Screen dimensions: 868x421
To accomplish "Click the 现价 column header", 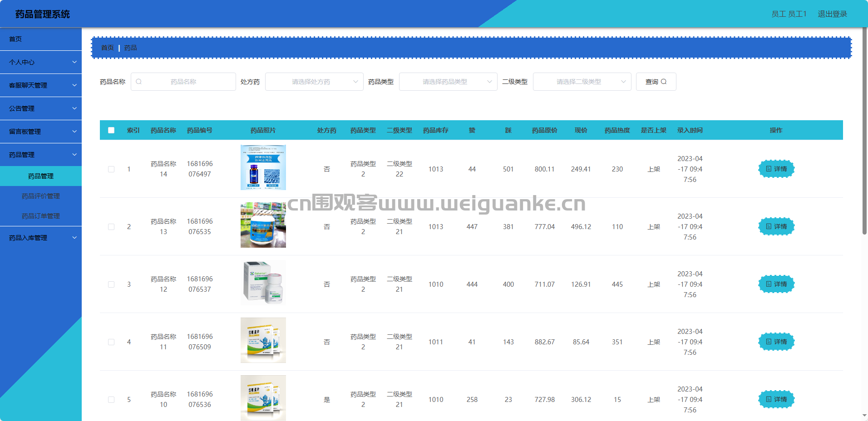I will [x=581, y=130].
